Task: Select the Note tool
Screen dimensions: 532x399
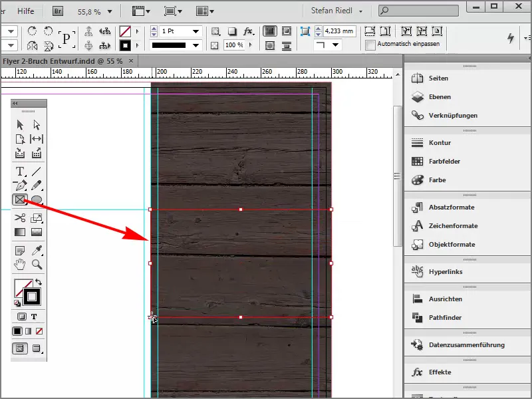Action: coord(20,251)
